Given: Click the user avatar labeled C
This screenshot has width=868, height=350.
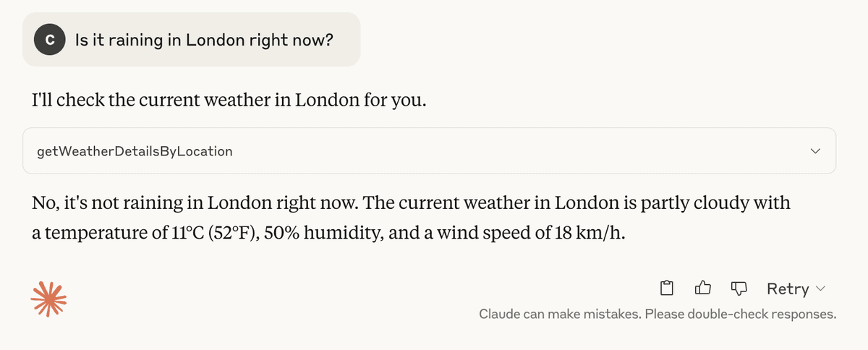Looking at the screenshot, I should pyautogui.click(x=49, y=40).
